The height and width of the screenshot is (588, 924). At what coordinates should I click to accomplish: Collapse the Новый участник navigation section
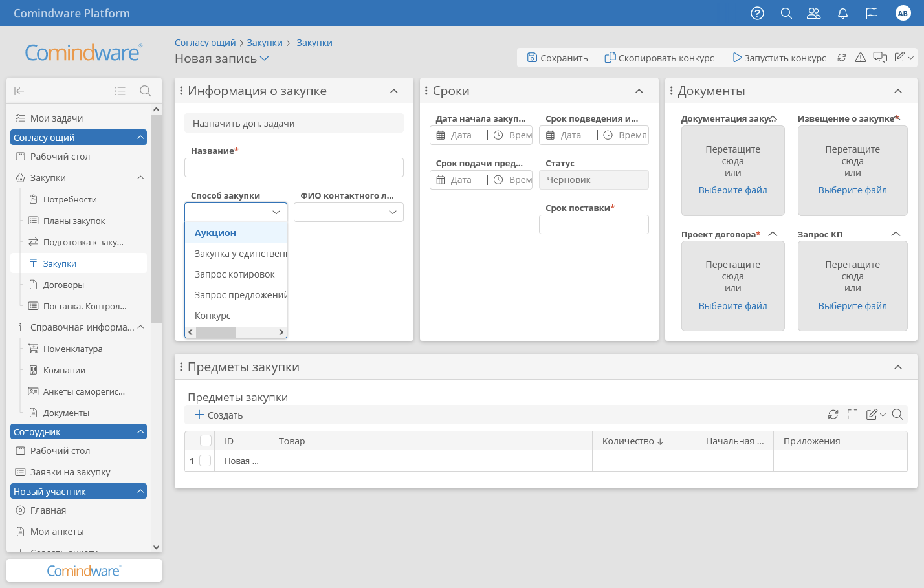(140, 491)
